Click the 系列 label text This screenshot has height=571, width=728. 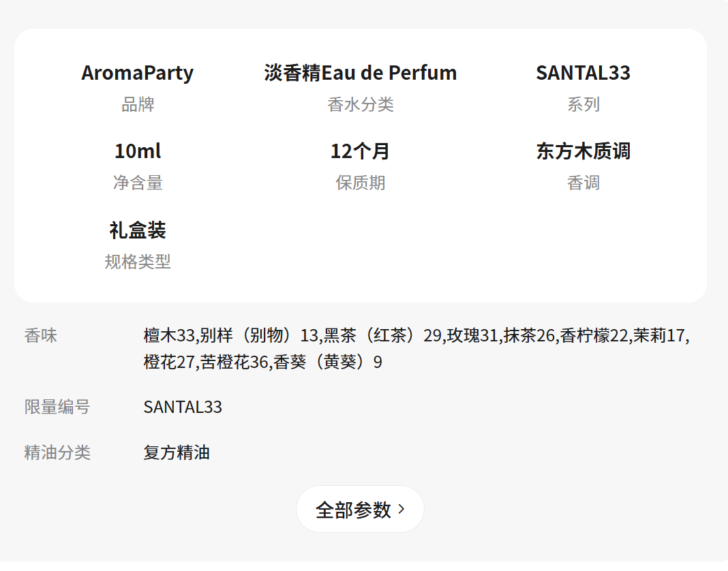coord(583,104)
